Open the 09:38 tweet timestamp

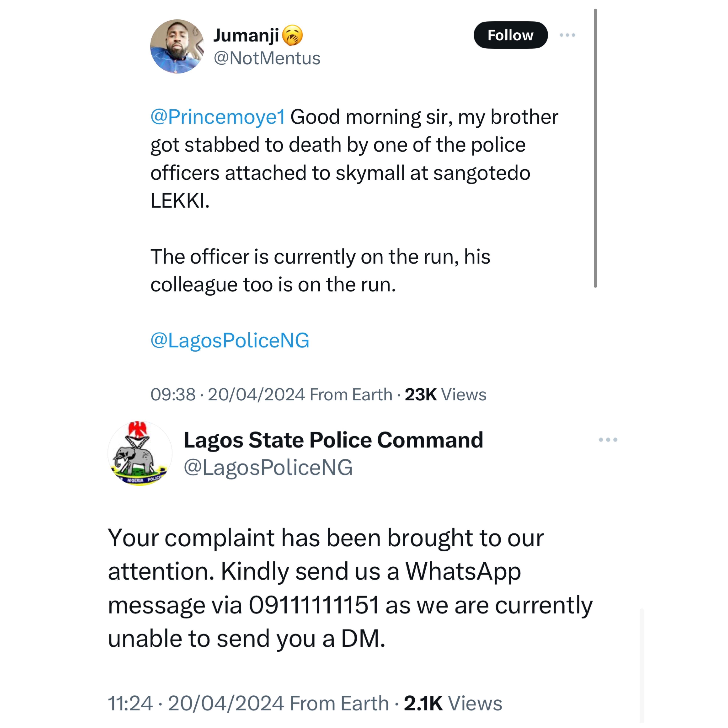[x=173, y=395]
